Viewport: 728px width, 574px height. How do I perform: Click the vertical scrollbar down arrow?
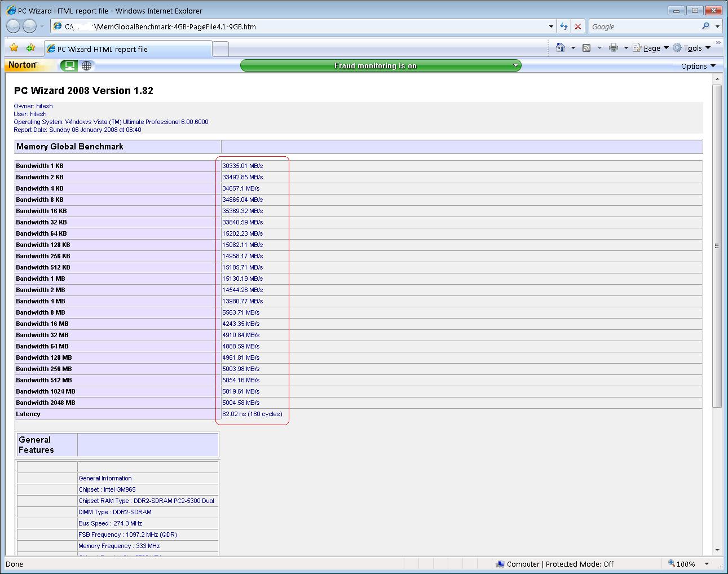tap(717, 550)
